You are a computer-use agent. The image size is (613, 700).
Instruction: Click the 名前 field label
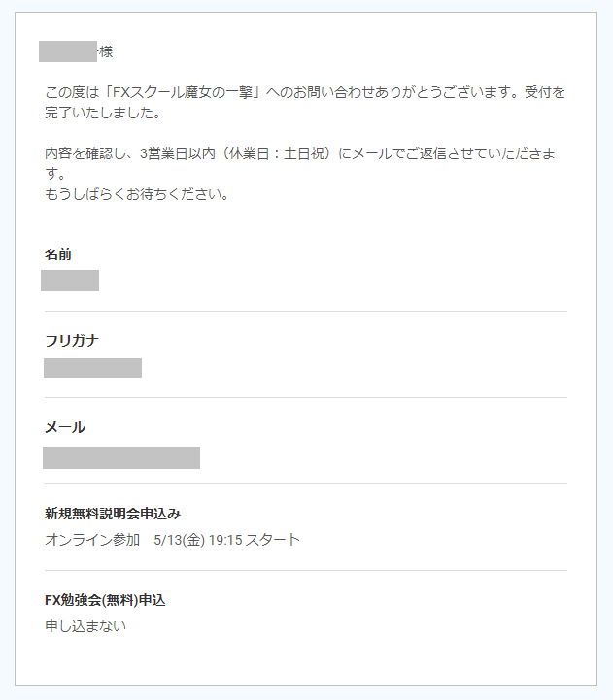coord(58,254)
